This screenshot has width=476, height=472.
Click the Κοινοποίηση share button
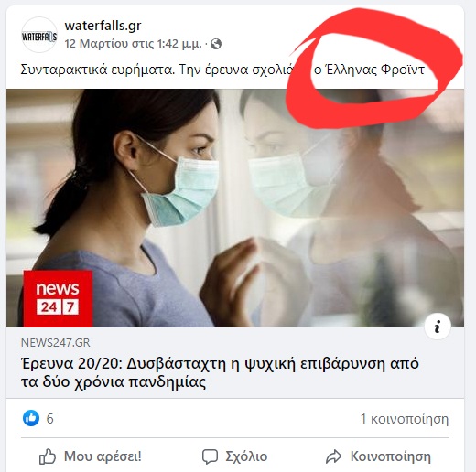[378, 456]
